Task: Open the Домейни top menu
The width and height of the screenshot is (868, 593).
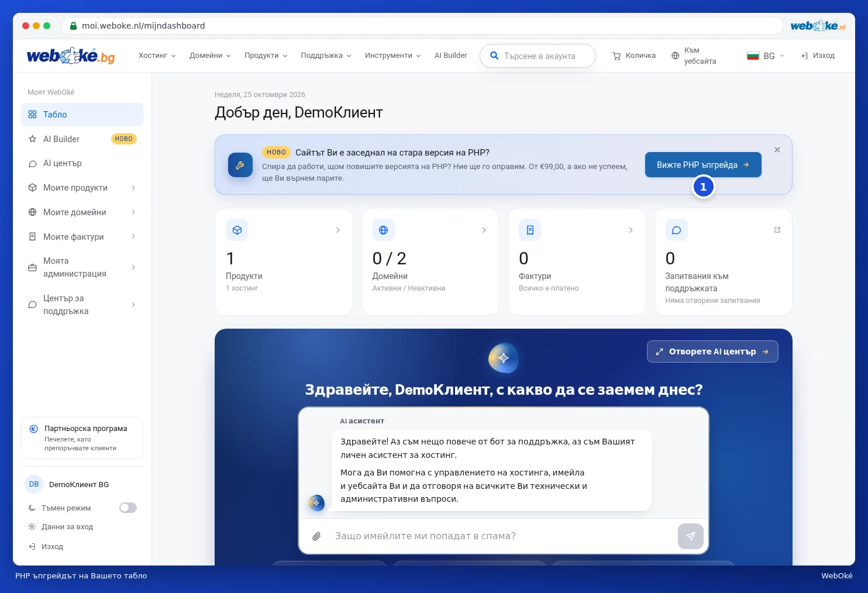Action: [x=210, y=56]
